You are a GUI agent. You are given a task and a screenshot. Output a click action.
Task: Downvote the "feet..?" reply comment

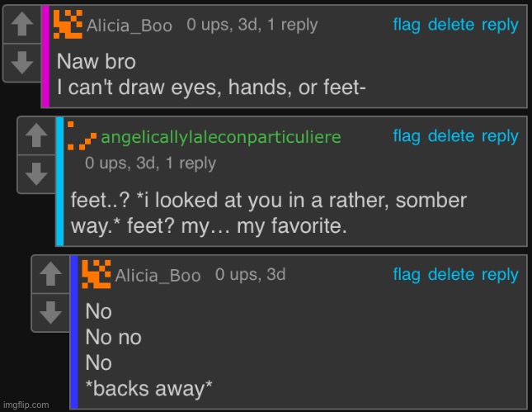point(36,173)
